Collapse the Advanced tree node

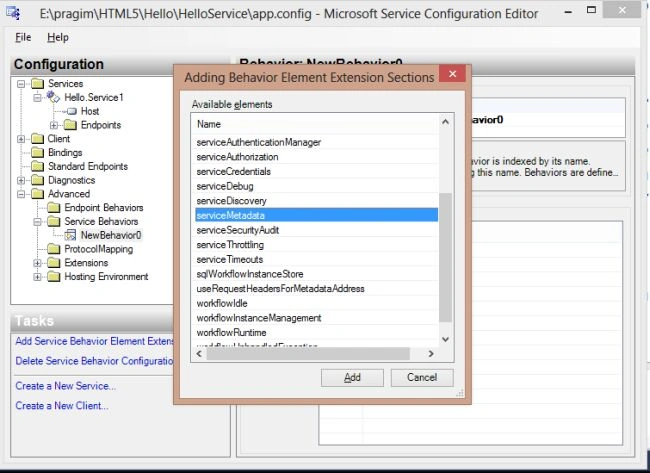21,194
